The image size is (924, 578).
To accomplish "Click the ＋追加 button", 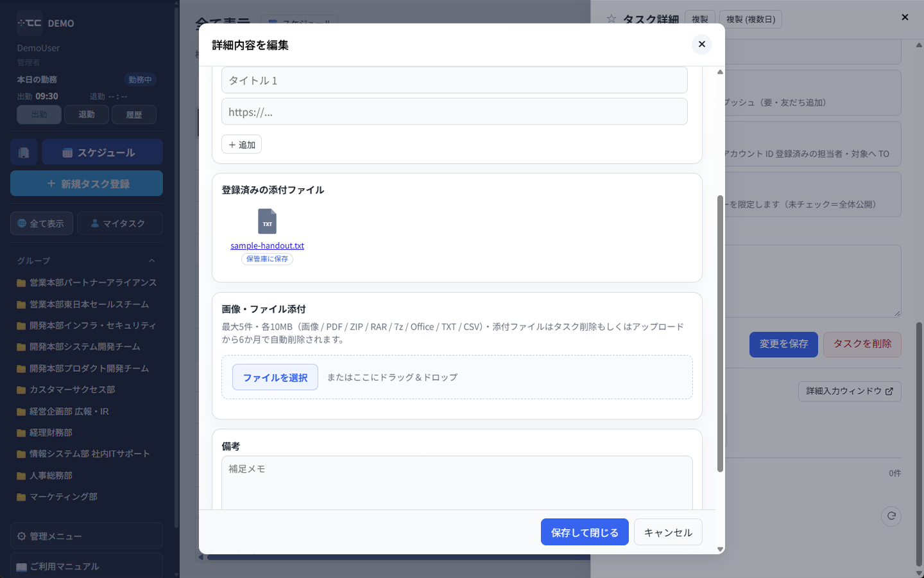I will (x=242, y=144).
